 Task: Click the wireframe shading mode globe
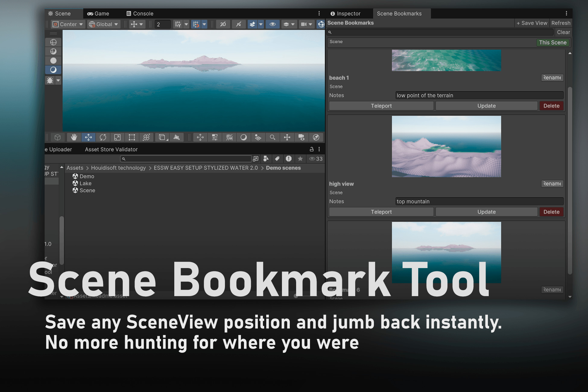point(53,42)
